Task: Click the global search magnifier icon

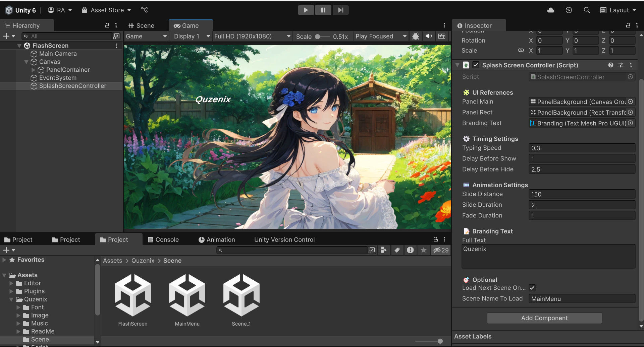Action: 587,10
